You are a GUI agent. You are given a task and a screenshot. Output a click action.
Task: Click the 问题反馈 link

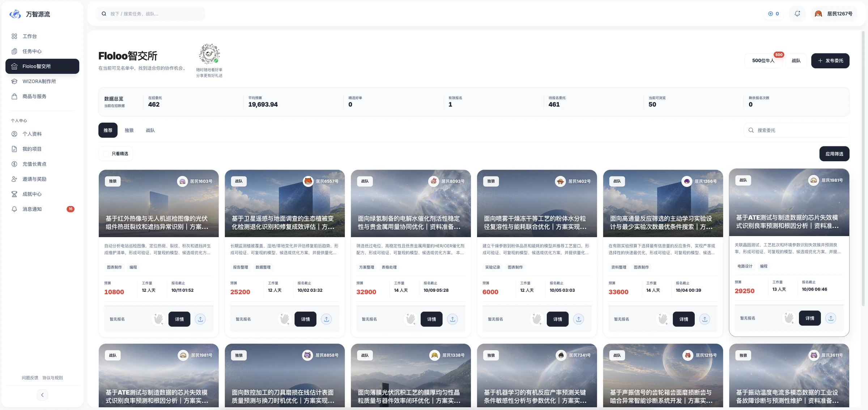tap(30, 378)
